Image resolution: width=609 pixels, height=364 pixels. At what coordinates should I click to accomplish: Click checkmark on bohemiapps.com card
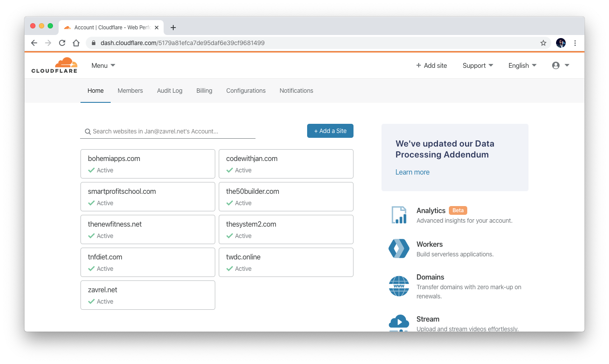click(x=91, y=170)
